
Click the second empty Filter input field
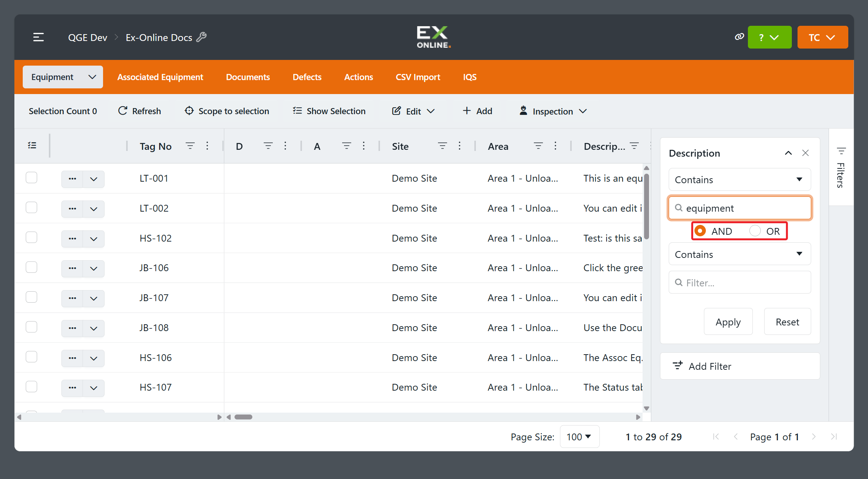pyautogui.click(x=740, y=283)
